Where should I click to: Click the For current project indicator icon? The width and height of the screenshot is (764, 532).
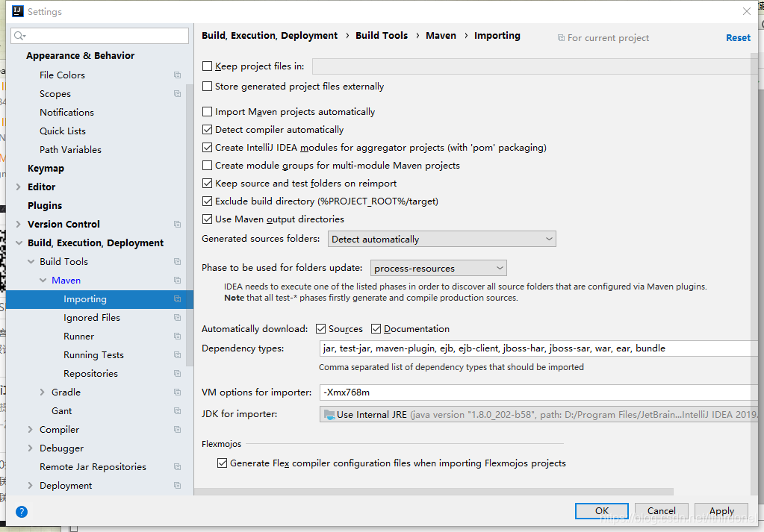click(561, 38)
